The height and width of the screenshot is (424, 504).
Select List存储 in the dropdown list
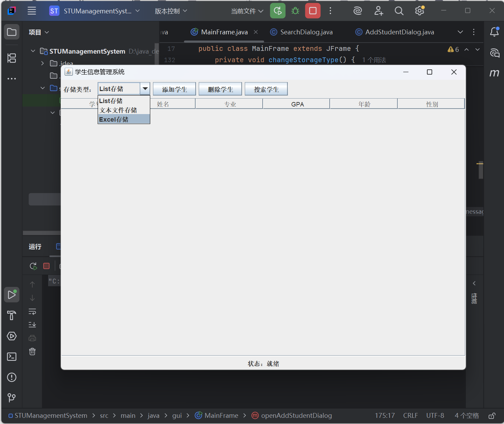pyautogui.click(x=124, y=101)
